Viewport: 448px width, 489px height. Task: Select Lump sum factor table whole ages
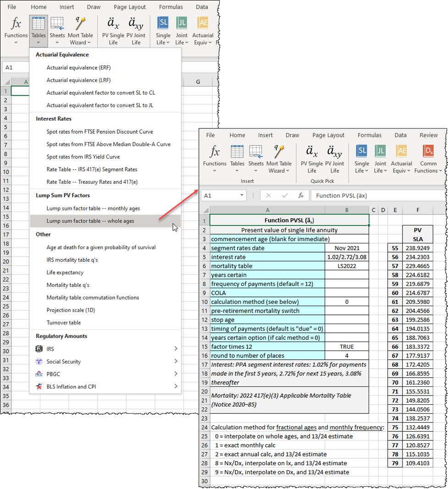click(x=106, y=221)
